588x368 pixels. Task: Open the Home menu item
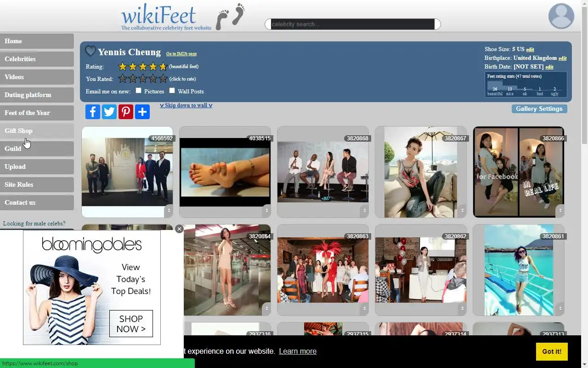coord(37,41)
